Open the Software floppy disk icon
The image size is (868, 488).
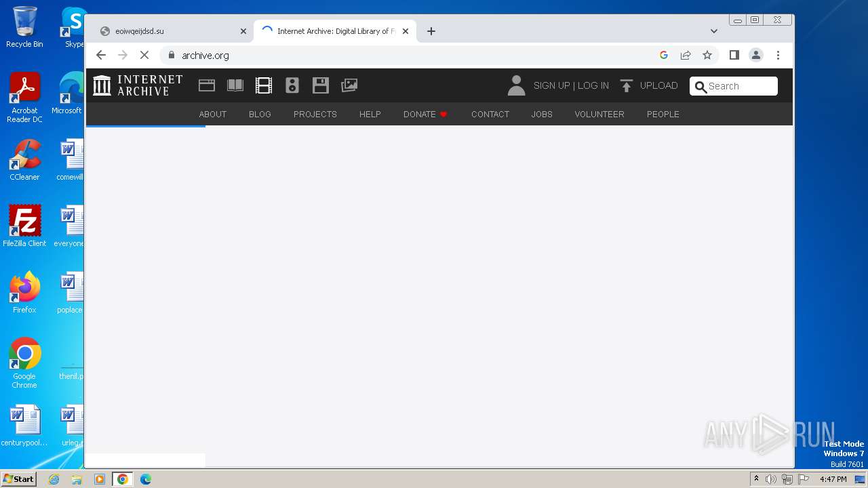(321, 85)
